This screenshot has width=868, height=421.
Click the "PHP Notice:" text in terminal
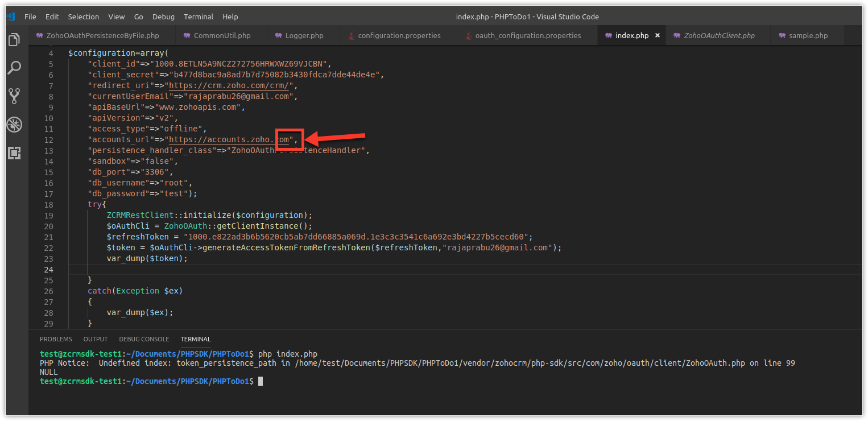tap(64, 363)
